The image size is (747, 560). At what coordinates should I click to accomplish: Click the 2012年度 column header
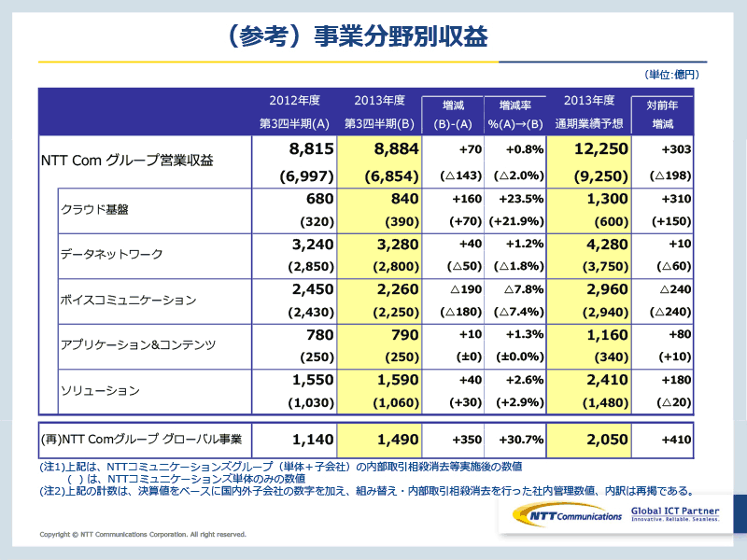point(294,101)
